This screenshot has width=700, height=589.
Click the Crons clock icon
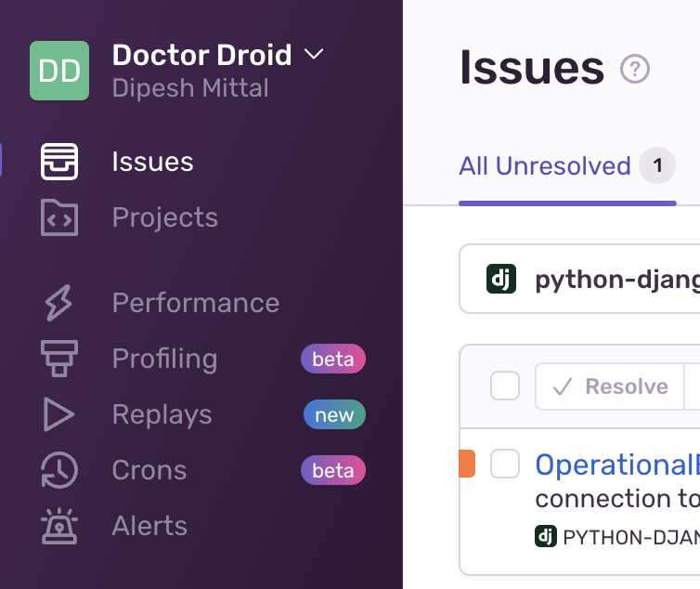pyautogui.click(x=59, y=470)
